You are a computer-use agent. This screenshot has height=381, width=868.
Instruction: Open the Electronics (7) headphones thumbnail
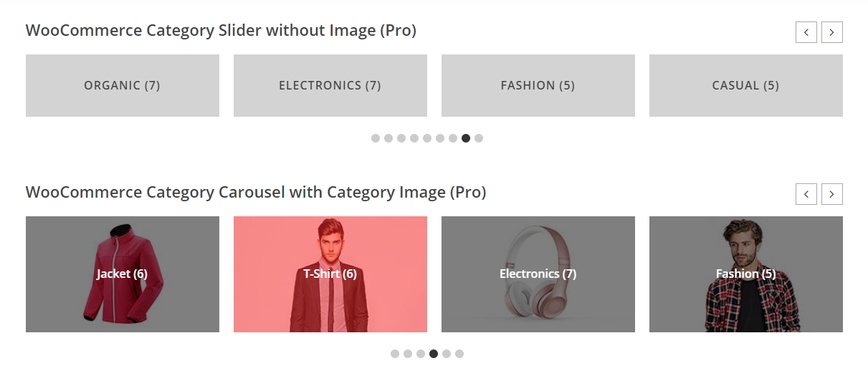pos(538,274)
